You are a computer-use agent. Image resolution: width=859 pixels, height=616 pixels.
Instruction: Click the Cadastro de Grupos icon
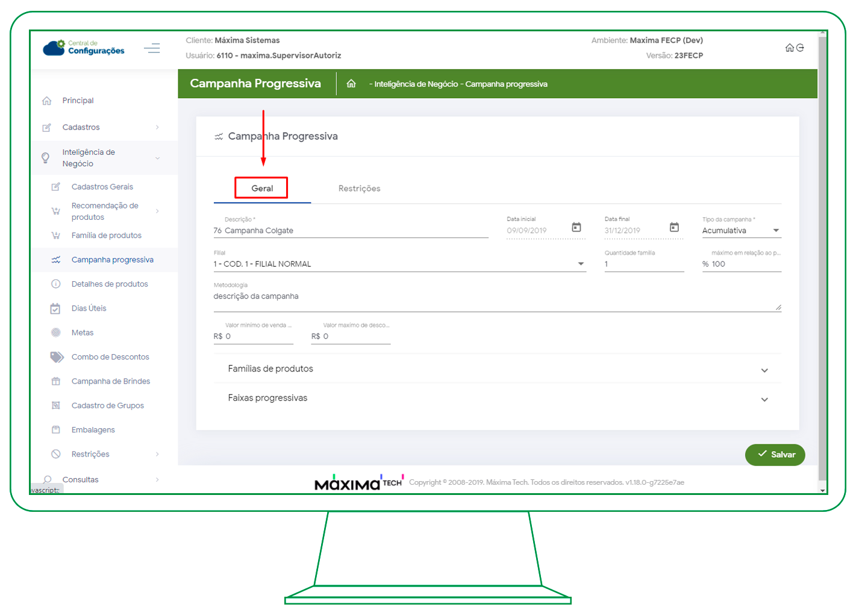55,405
